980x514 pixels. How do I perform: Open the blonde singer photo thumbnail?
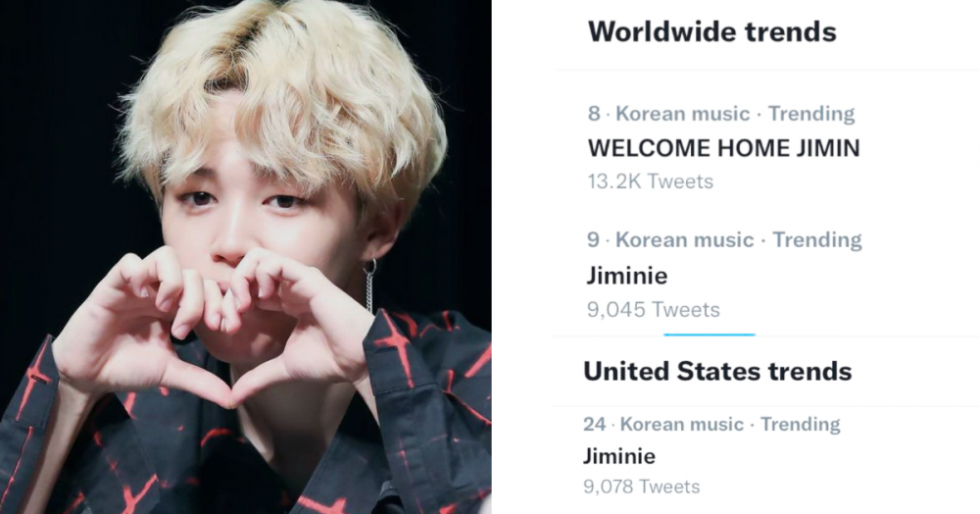(x=246, y=257)
